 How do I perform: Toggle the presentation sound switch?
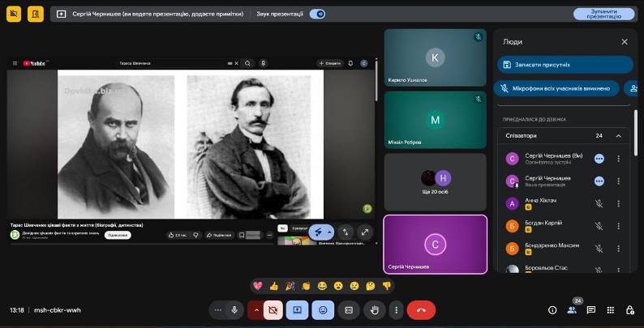[317, 14]
